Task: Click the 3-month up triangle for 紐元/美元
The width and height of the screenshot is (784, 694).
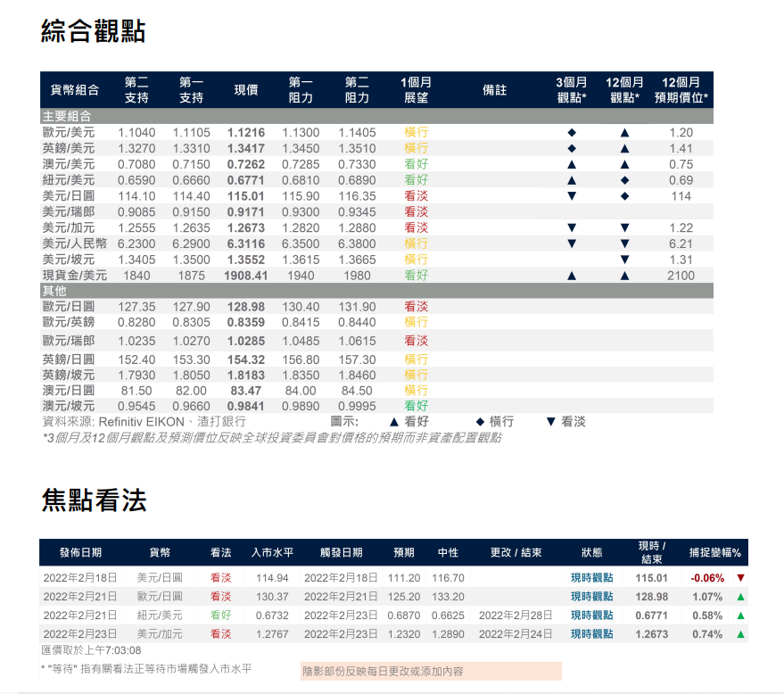Action: pos(572,180)
